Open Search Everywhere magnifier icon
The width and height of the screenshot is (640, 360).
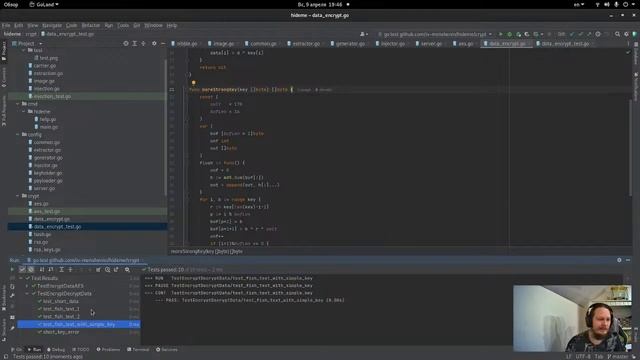click(x=618, y=34)
